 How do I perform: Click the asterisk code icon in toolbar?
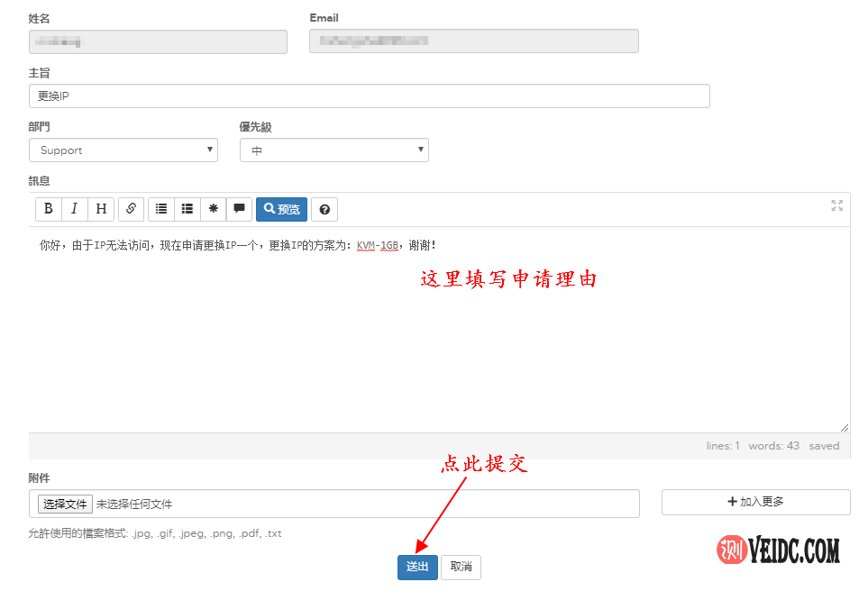tap(214, 209)
